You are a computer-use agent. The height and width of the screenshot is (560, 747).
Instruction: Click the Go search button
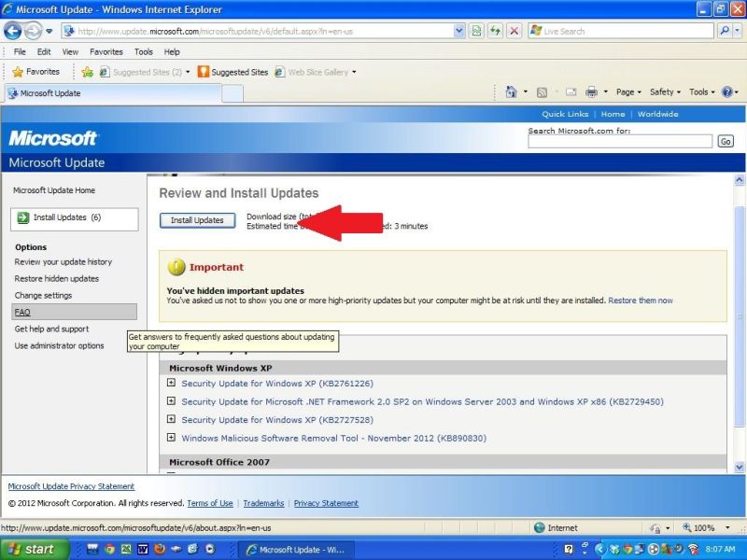coord(726,142)
